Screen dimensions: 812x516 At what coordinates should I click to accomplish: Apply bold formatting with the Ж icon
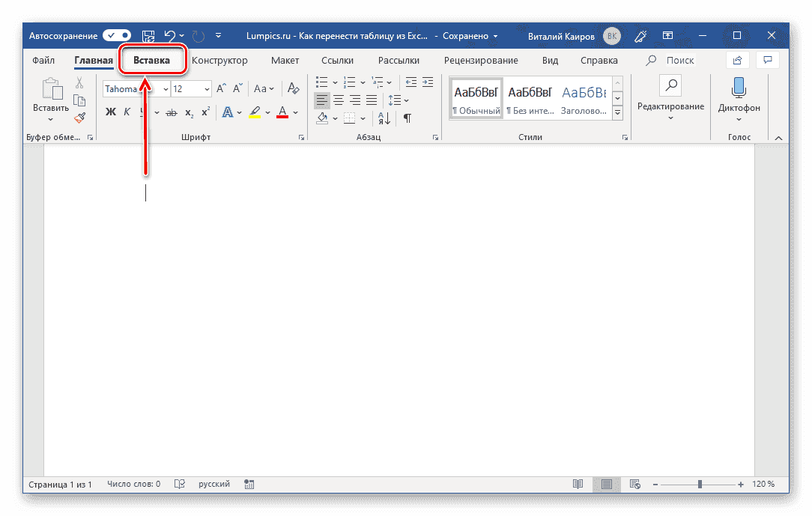(110, 112)
